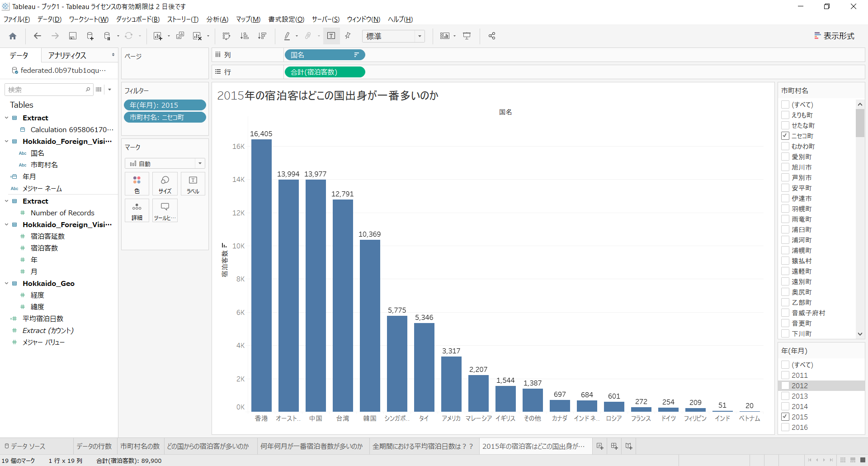Click the 合計(宿泊客数) pill on Rows shelf
868x466 pixels.
[x=325, y=72]
